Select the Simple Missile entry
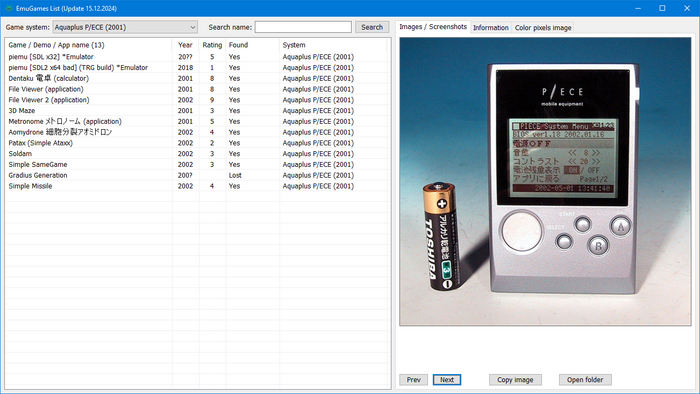Image resolution: width=700 pixels, height=394 pixels. tap(196, 186)
